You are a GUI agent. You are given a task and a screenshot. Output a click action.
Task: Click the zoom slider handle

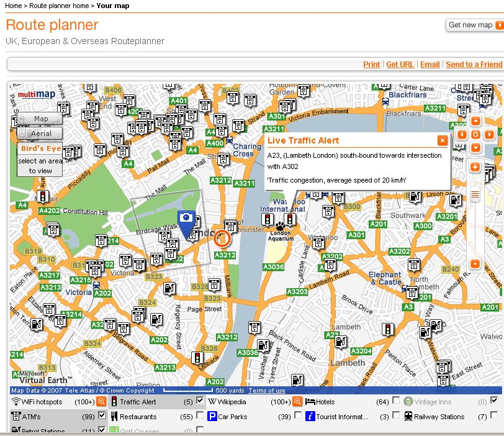coord(475,194)
